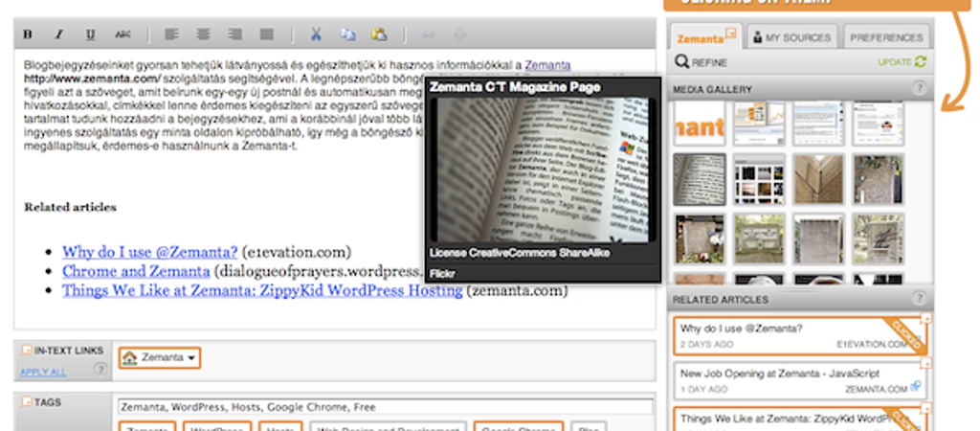Center align the text
The image size is (980, 431).
203,34
